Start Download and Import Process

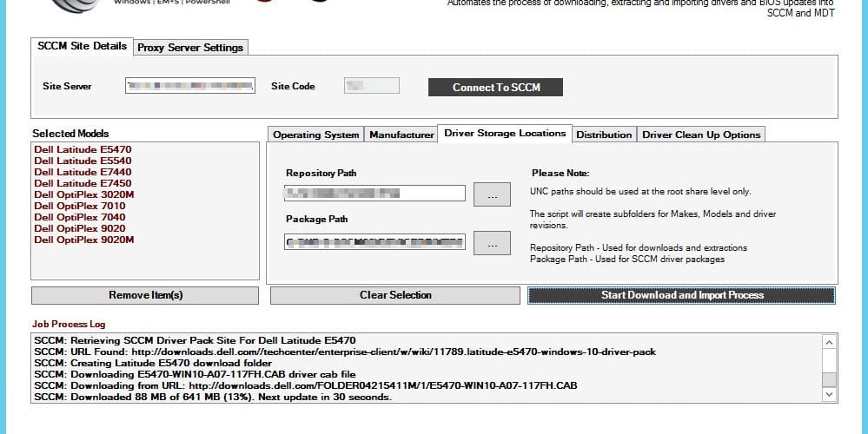[681, 295]
